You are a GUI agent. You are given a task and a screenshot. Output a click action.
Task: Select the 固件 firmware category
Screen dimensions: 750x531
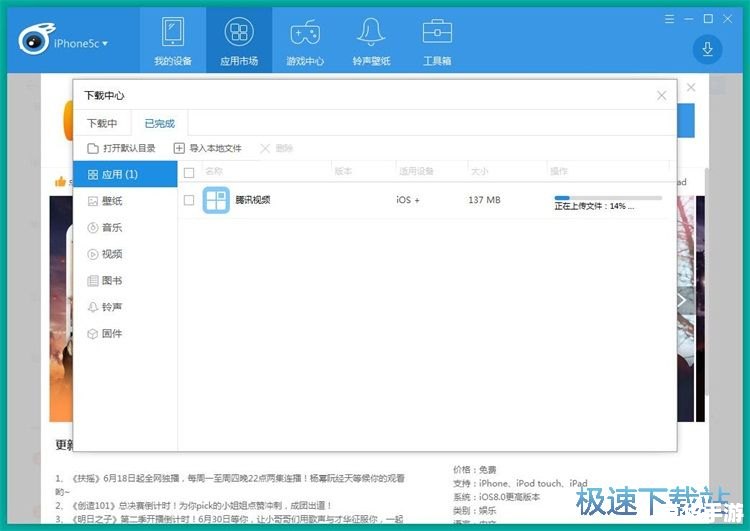[125, 333]
